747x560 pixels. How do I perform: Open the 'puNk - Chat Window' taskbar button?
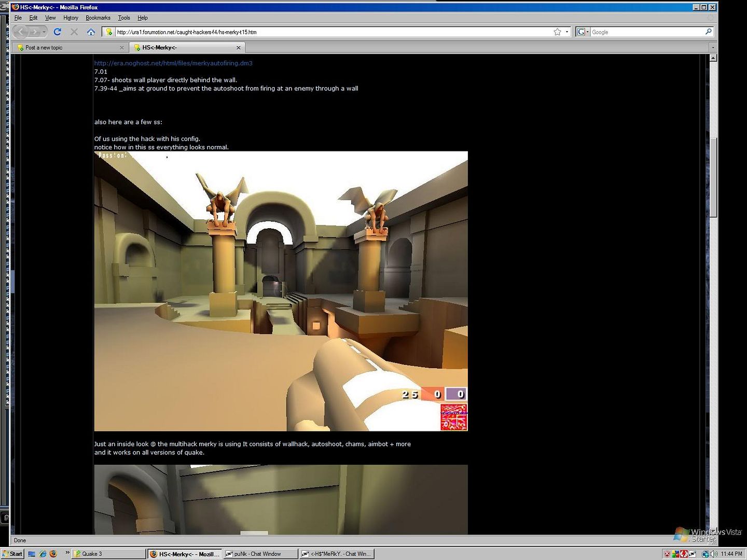(261, 554)
